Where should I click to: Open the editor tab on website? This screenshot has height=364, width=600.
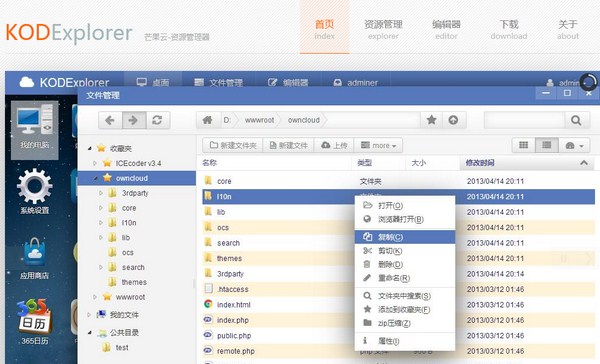tap(446, 30)
